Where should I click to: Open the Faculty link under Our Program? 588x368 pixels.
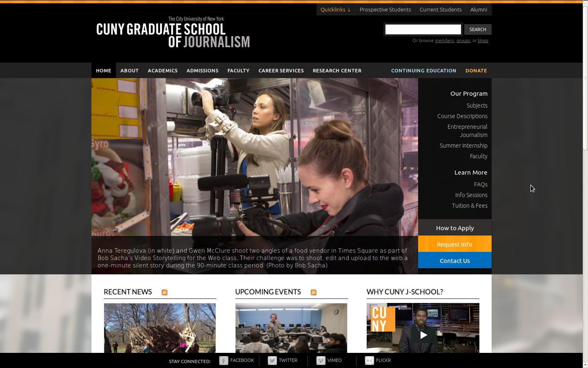(x=479, y=156)
